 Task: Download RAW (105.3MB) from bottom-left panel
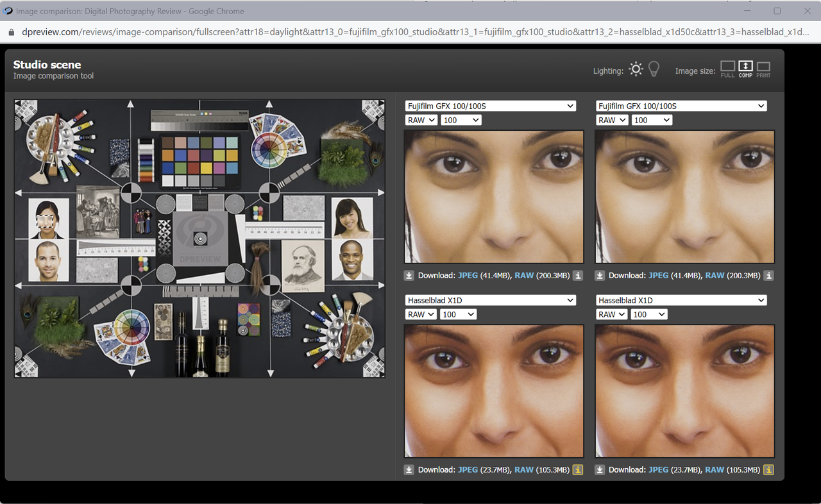(524, 469)
